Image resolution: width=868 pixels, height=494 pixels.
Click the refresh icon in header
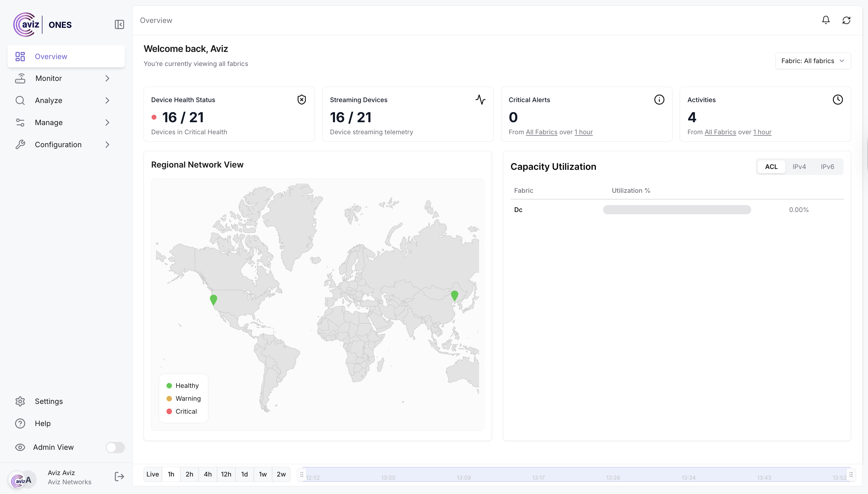[x=846, y=20]
